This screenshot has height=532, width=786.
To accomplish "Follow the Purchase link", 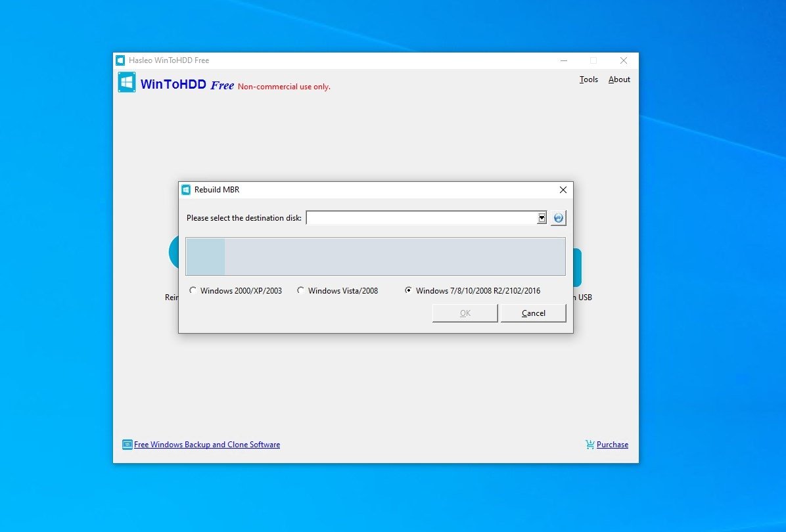I will [612, 445].
